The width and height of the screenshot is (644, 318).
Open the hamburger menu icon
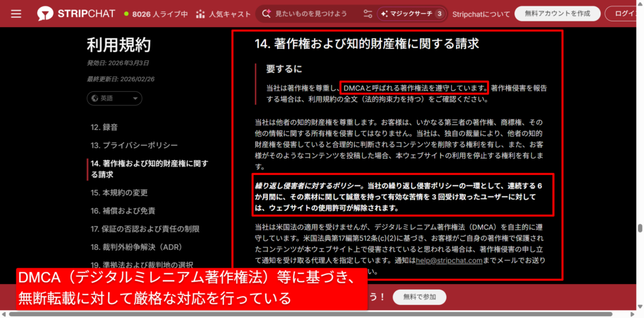click(16, 14)
